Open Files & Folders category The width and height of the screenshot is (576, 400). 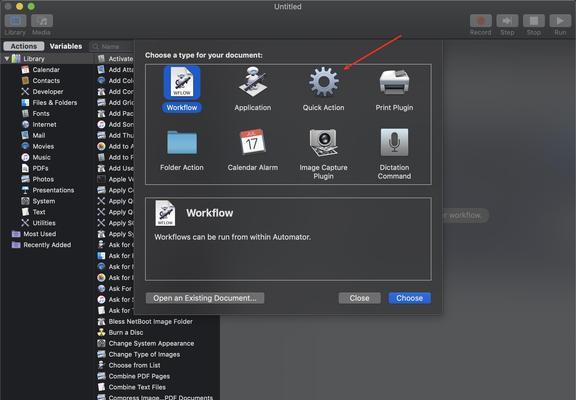click(55, 102)
